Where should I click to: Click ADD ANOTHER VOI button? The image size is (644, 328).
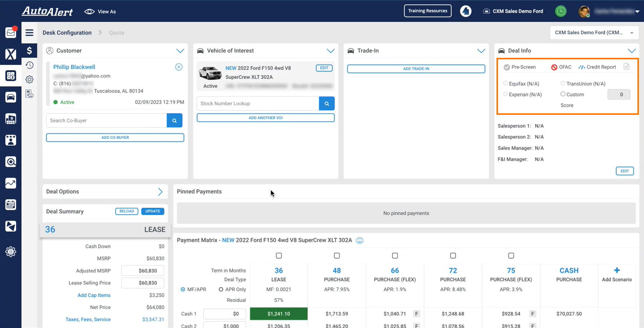click(x=266, y=118)
